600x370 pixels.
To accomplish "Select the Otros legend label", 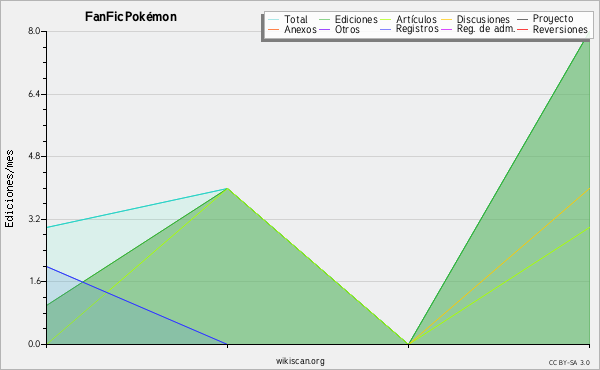I will [347, 29].
